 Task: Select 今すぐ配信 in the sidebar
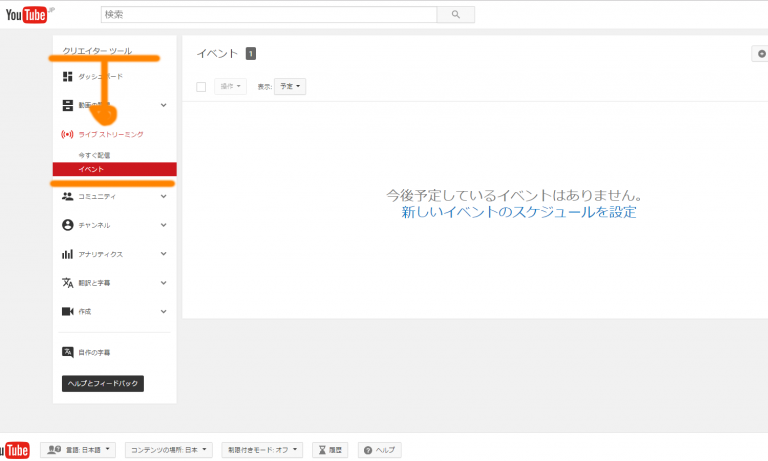point(94,156)
